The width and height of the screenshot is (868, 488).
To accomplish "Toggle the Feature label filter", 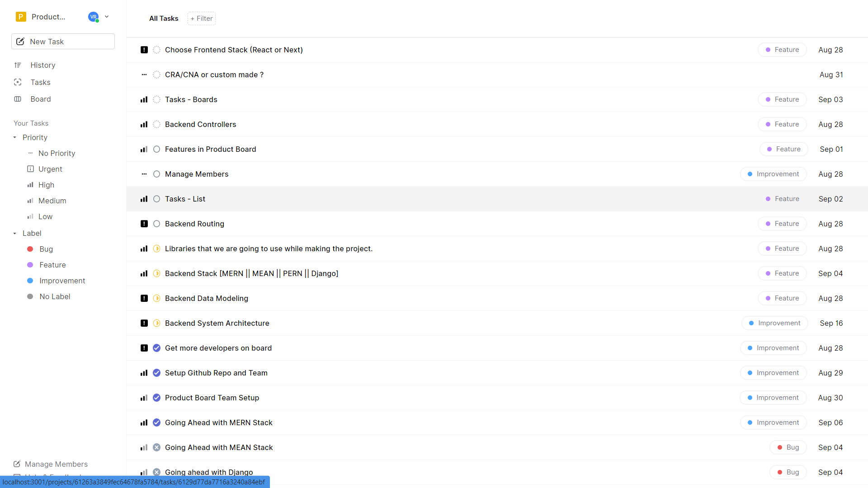I will click(52, 264).
